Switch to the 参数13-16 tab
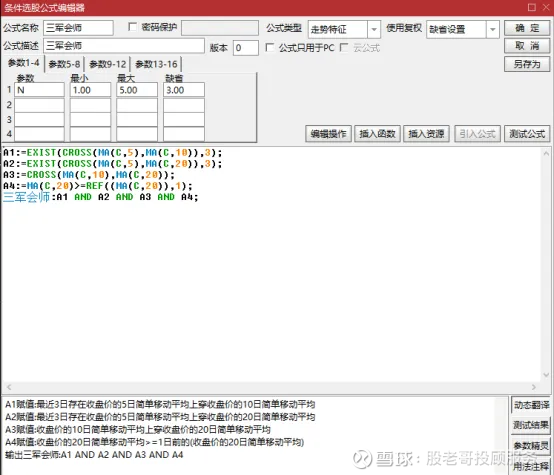Viewport: 554px width, 475px height. point(156,64)
